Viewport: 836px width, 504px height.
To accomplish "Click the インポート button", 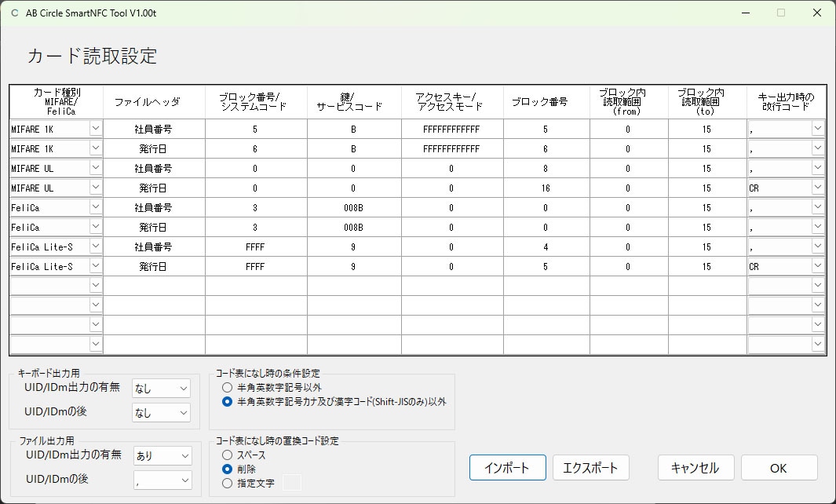I will [507, 468].
